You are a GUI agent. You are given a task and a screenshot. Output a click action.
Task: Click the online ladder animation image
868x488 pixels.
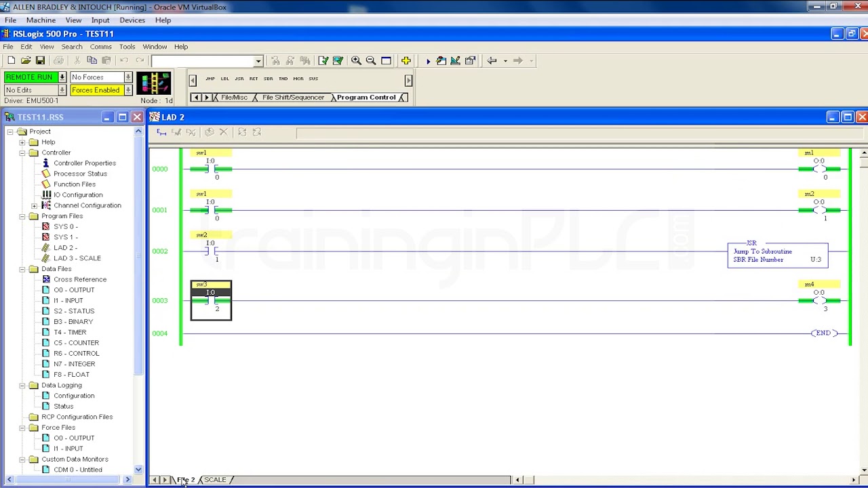pyautogui.click(x=154, y=83)
